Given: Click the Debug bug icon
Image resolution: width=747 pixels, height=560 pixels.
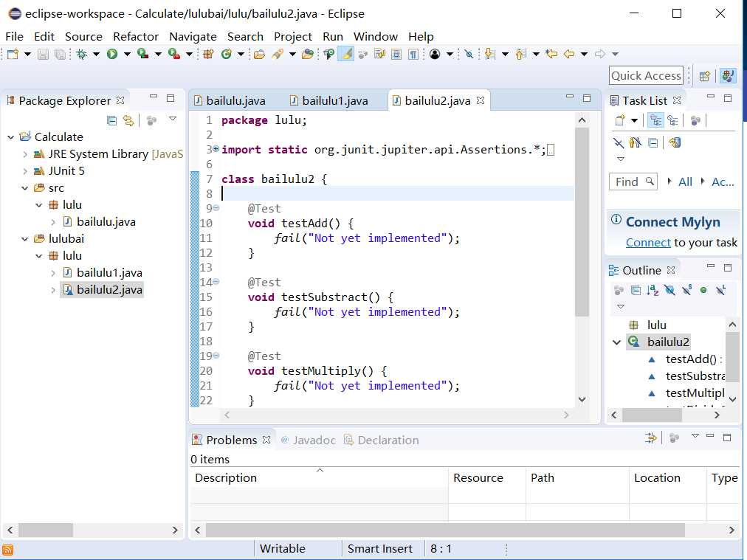Looking at the screenshot, I should [81, 54].
